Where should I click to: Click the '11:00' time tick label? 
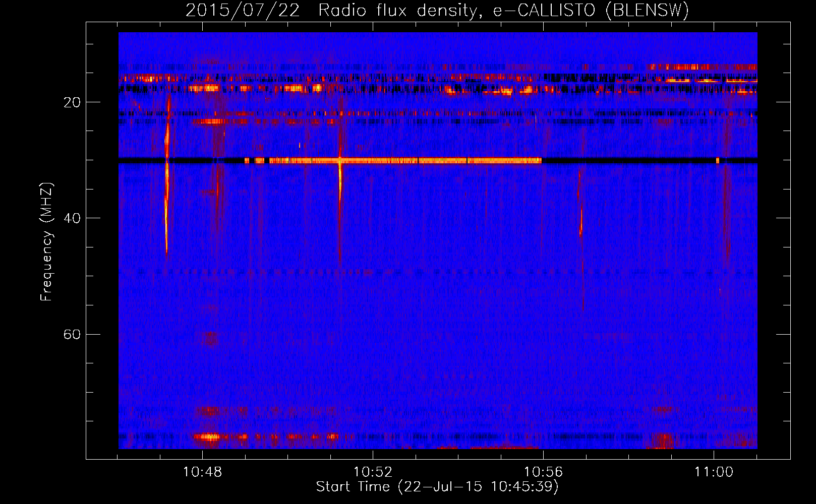pyautogui.click(x=714, y=472)
